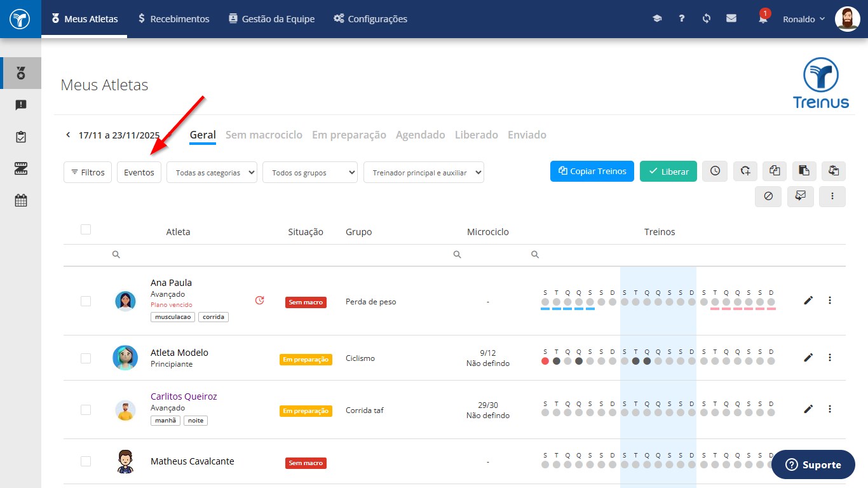868x488 pixels.
Task: Click the Eventos button
Action: [x=139, y=172]
